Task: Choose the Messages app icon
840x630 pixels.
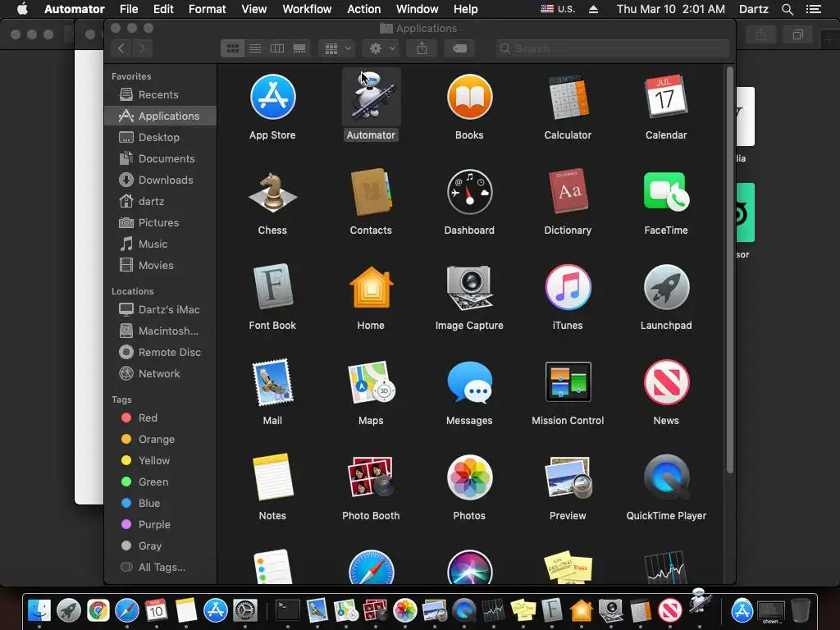Action: tap(469, 382)
